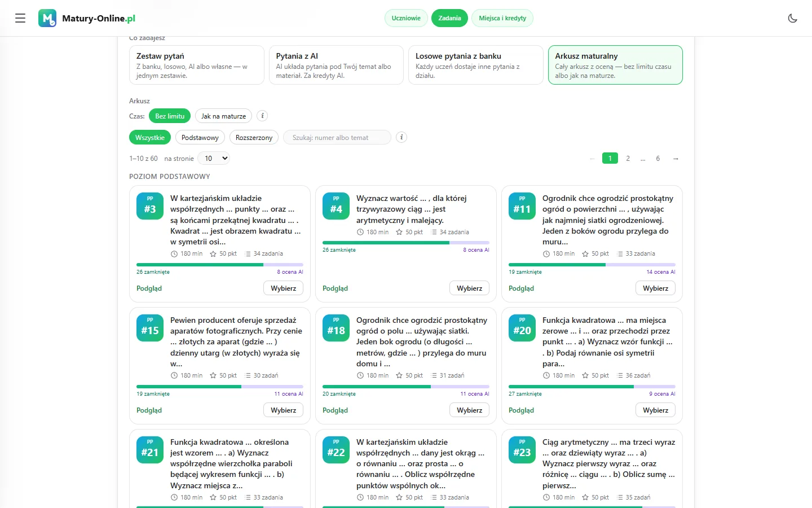Filter exams by 'Rozszerzony' level
The image size is (812, 508).
(254, 137)
